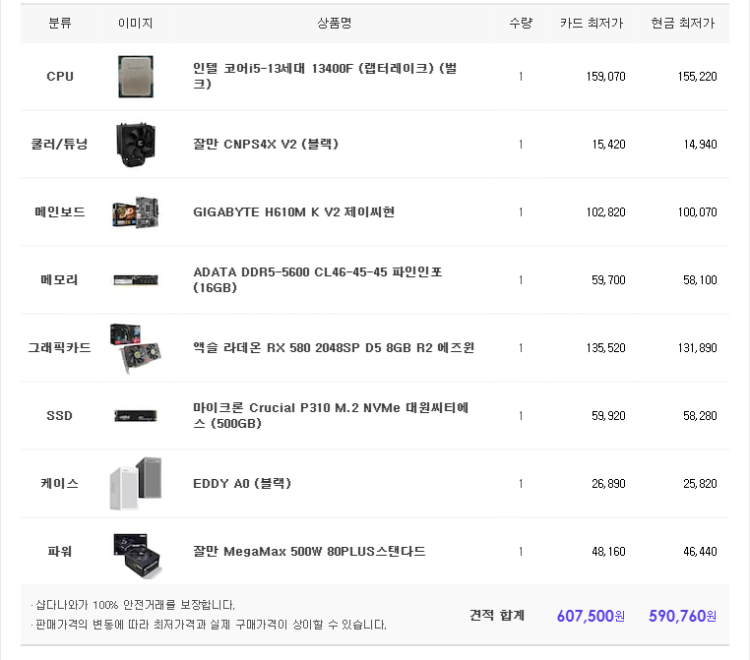Viewport: 750px width, 660px height.
Task: Click the 590,760원 cash total price
Action: tap(683, 616)
